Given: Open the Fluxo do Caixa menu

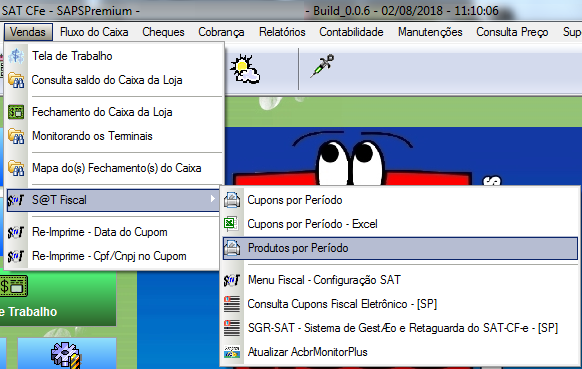Looking at the screenshot, I should 94,32.
